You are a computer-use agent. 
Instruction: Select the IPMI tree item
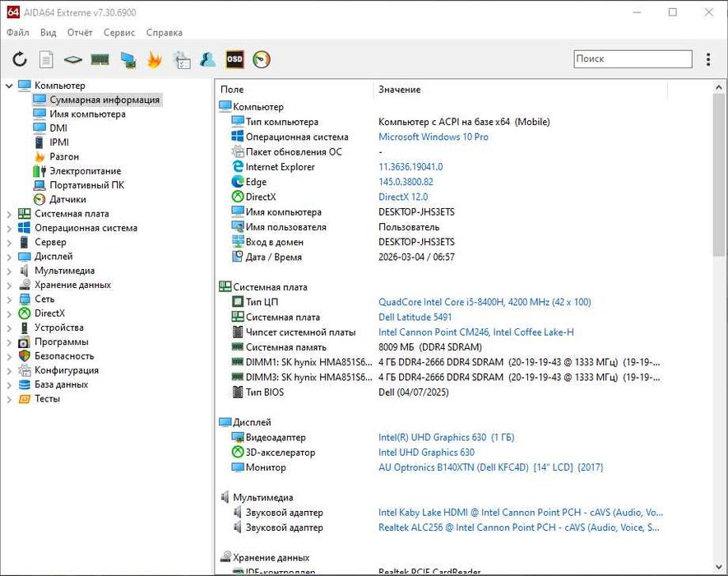[59, 142]
